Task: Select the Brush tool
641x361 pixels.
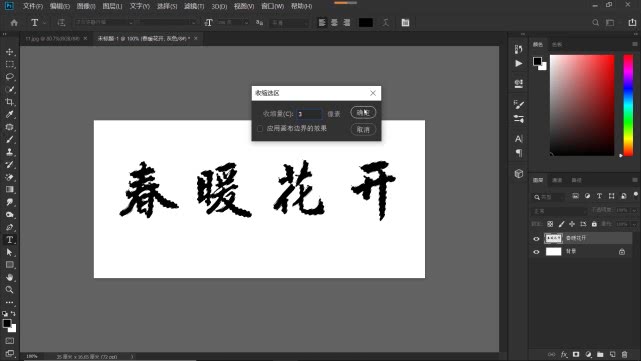Action: click(9, 139)
